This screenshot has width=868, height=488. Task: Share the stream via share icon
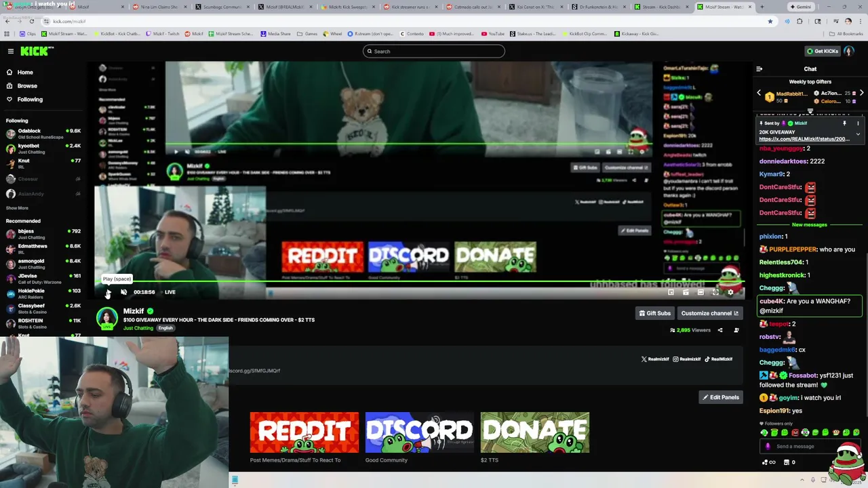pos(720,330)
